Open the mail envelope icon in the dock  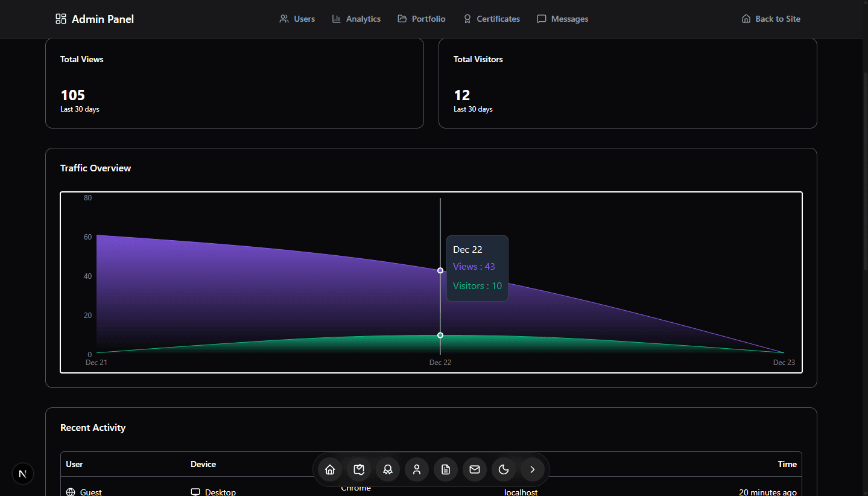coord(475,469)
